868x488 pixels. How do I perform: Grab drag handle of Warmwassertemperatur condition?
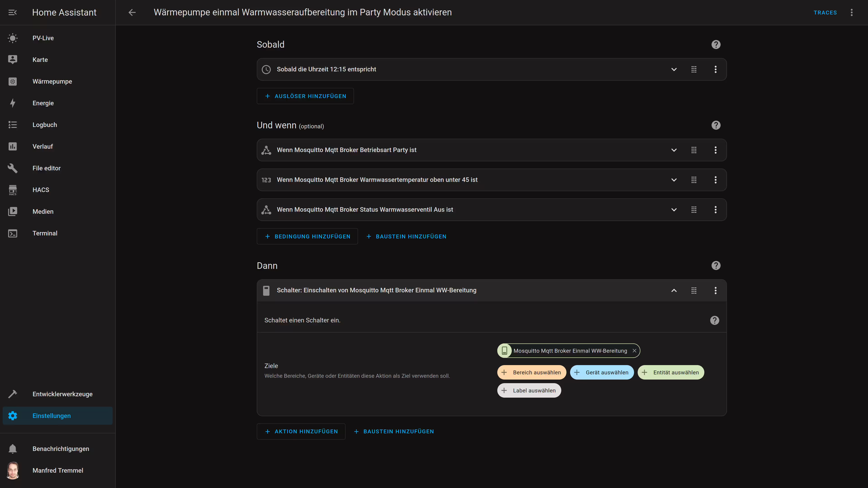(x=694, y=180)
